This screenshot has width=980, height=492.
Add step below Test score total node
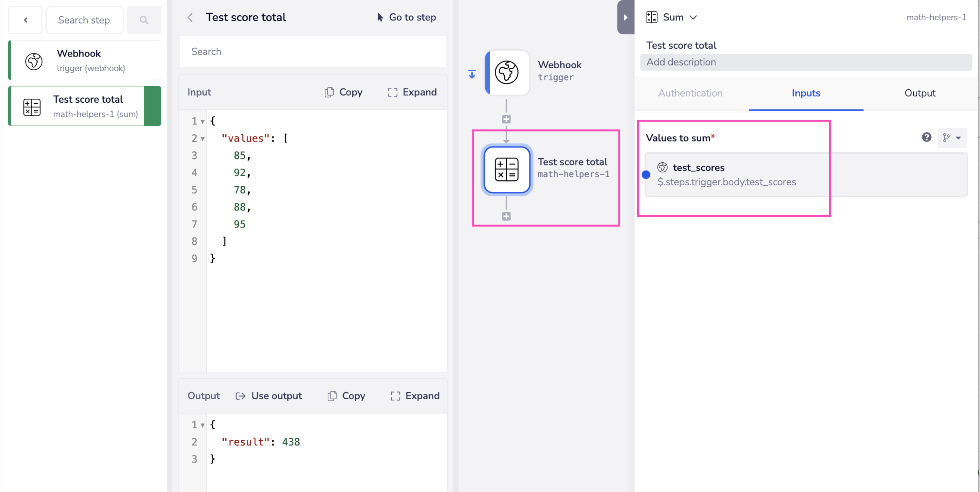[506, 216]
